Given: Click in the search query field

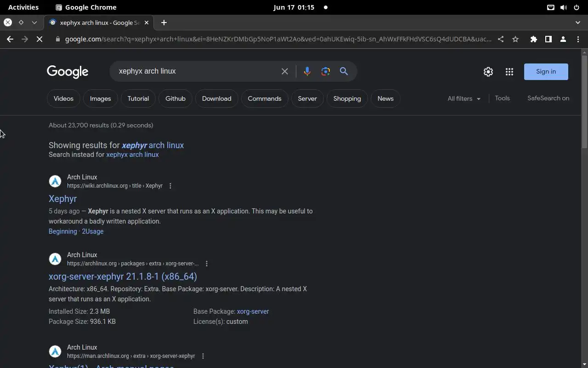Looking at the screenshot, I should click(x=197, y=71).
